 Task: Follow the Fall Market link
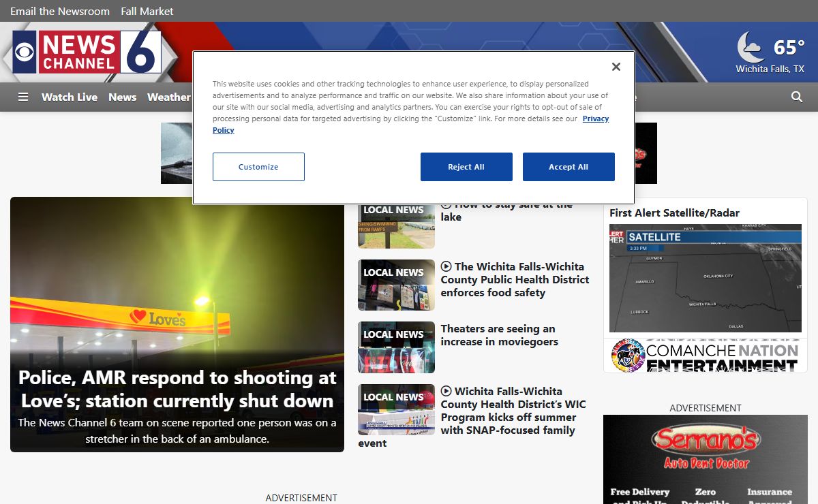pos(147,11)
